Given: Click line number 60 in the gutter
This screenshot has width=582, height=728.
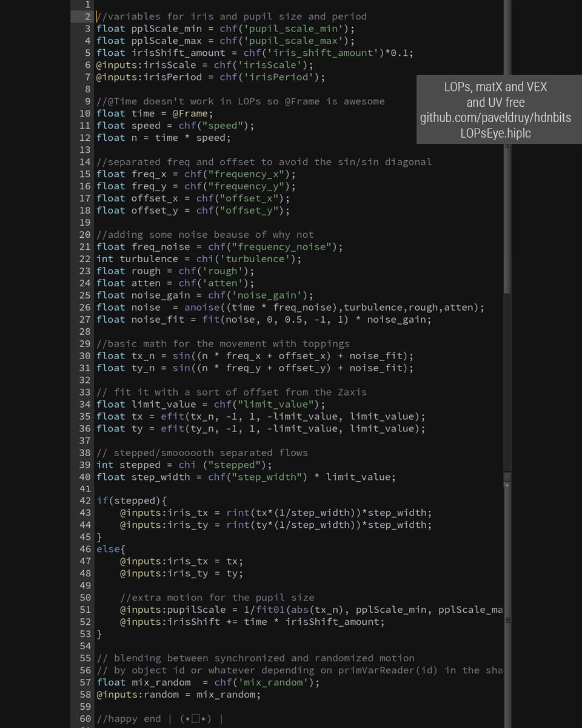Looking at the screenshot, I should tap(85, 719).
